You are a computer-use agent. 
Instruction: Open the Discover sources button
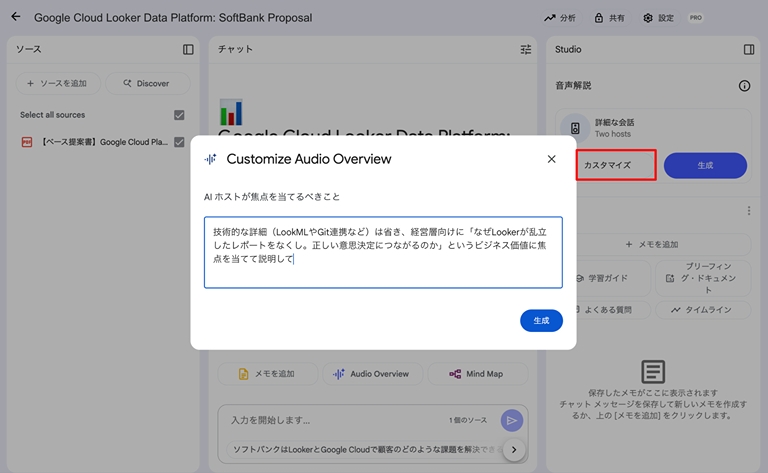click(147, 83)
